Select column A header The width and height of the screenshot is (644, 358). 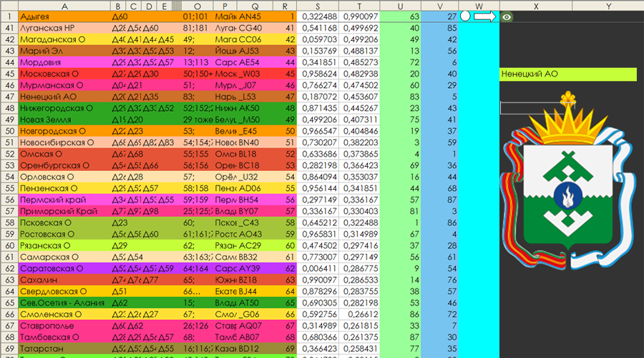(x=64, y=6)
